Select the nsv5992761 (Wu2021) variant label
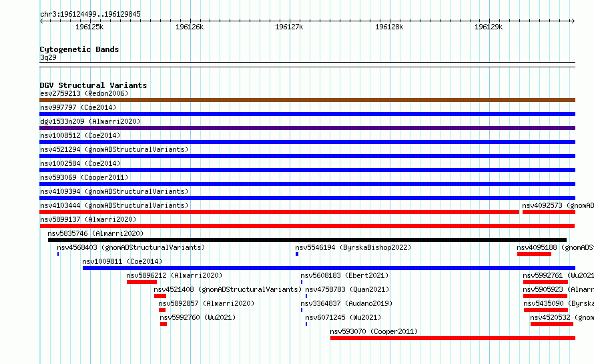The width and height of the screenshot is (594, 364). point(558,275)
